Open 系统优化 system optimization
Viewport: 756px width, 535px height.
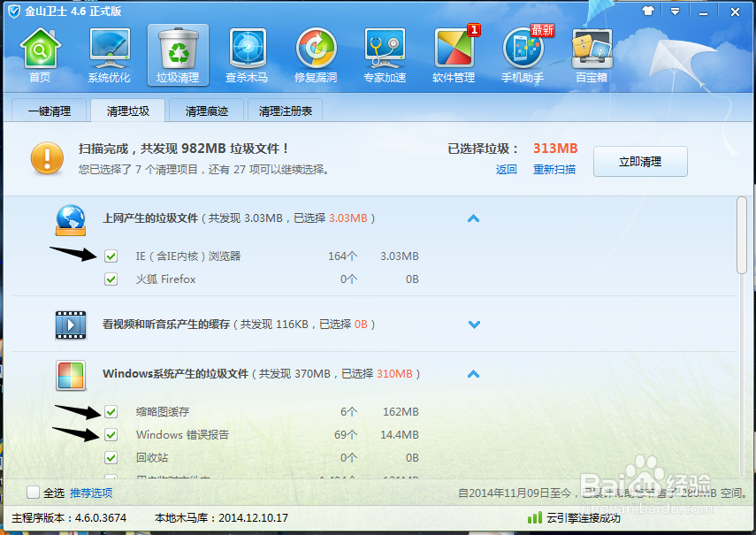click(x=109, y=56)
